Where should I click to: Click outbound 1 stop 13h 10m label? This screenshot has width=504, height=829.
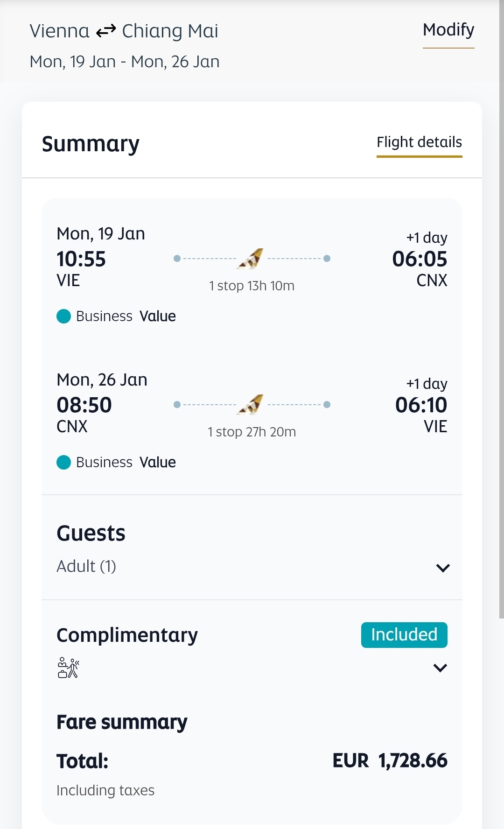pyautogui.click(x=252, y=286)
